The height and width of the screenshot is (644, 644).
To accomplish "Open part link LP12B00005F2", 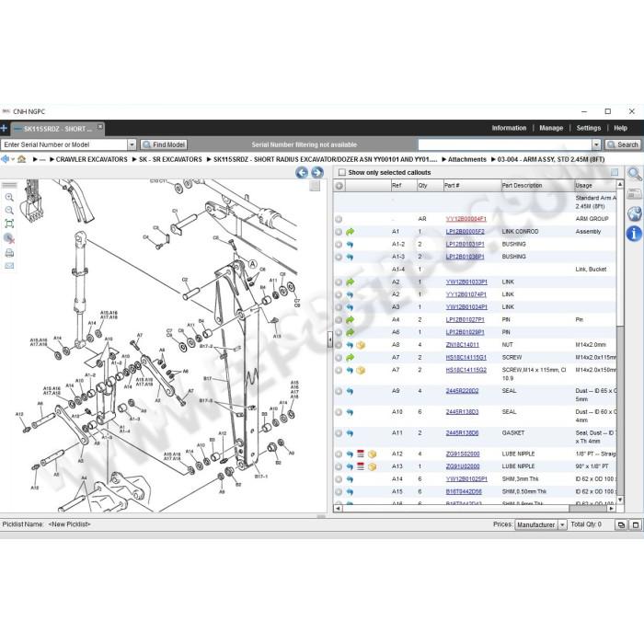I will coord(465,232).
